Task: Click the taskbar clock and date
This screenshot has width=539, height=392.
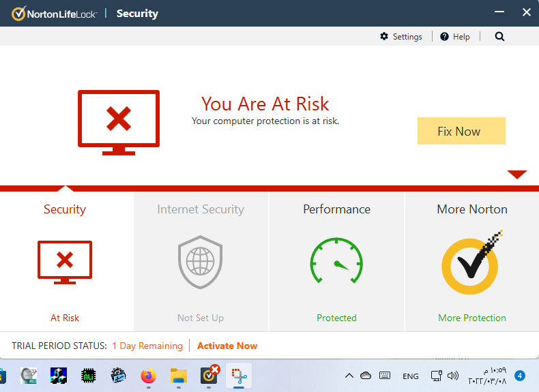Action: tap(487, 376)
